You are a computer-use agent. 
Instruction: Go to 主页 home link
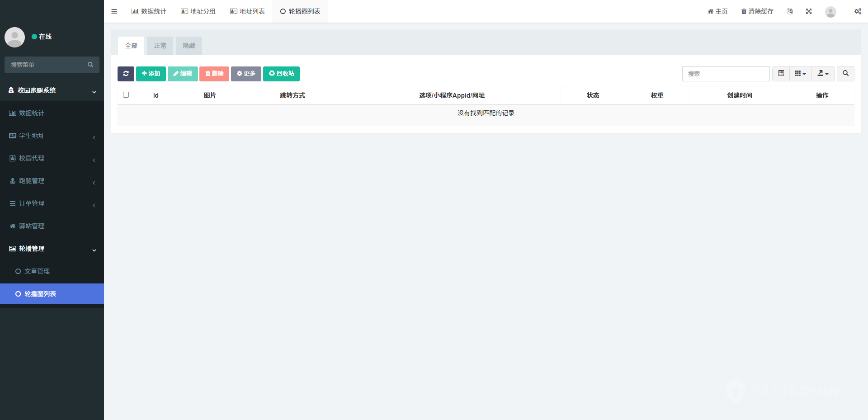[x=717, y=11]
